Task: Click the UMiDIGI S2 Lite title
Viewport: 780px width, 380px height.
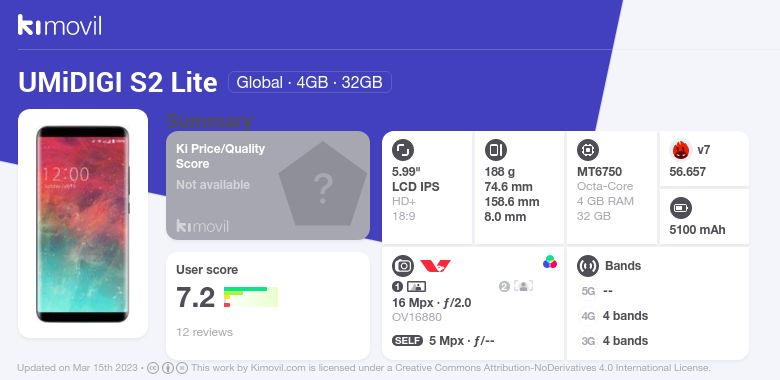Action: click(x=117, y=82)
